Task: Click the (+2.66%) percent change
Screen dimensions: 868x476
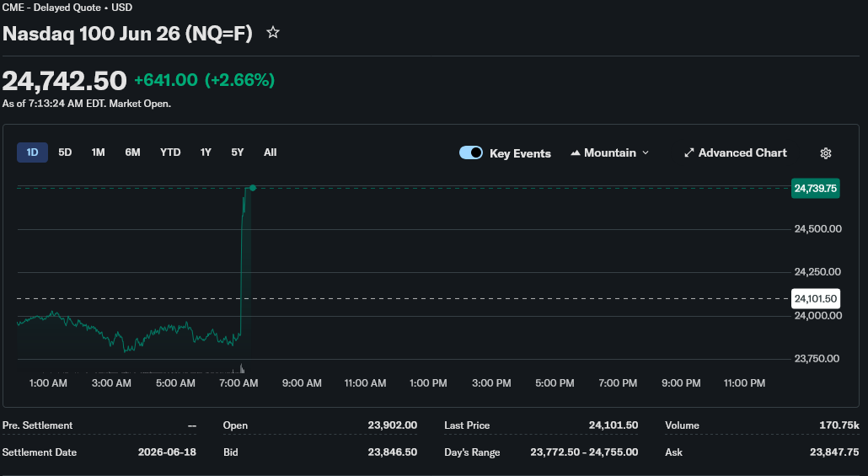Action: (239, 80)
